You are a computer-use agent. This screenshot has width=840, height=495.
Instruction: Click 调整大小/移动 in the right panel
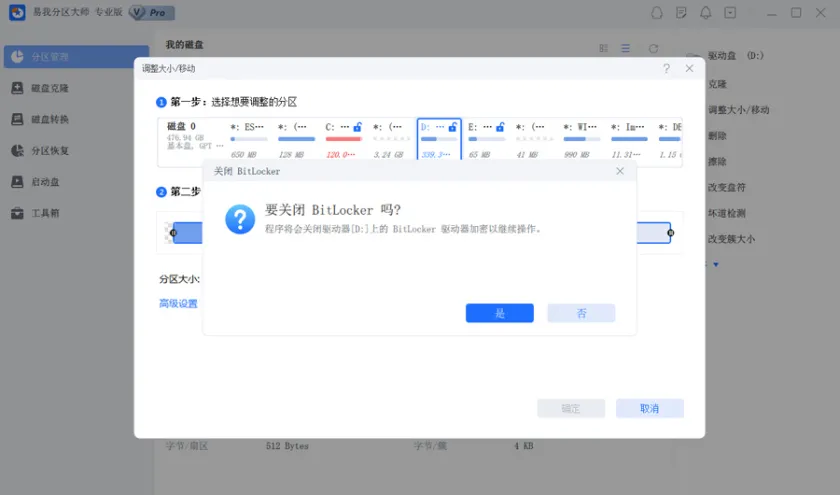coord(738,110)
